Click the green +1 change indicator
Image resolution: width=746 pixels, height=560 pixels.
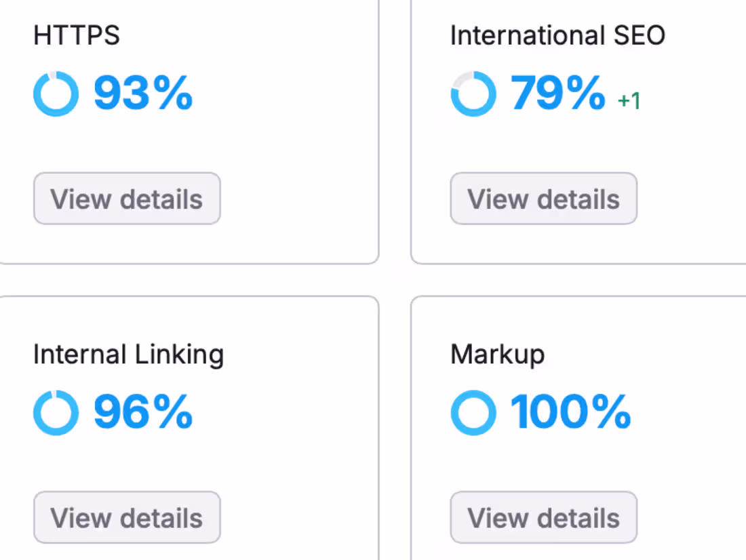pos(629,100)
